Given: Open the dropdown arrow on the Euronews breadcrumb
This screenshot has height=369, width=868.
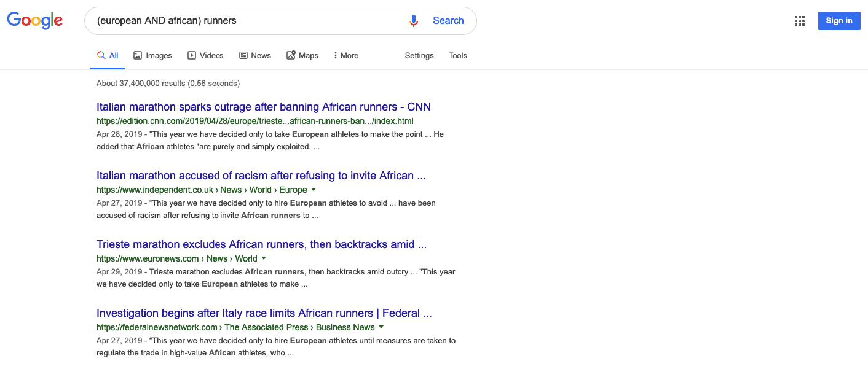Looking at the screenshot, I should point(264,258).
